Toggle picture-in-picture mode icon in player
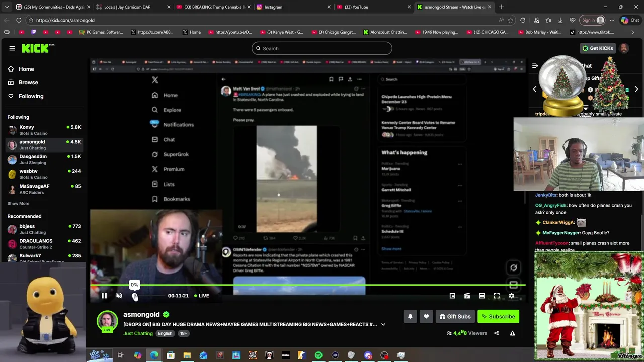This screenshot has width=644, height=362. 452,296
